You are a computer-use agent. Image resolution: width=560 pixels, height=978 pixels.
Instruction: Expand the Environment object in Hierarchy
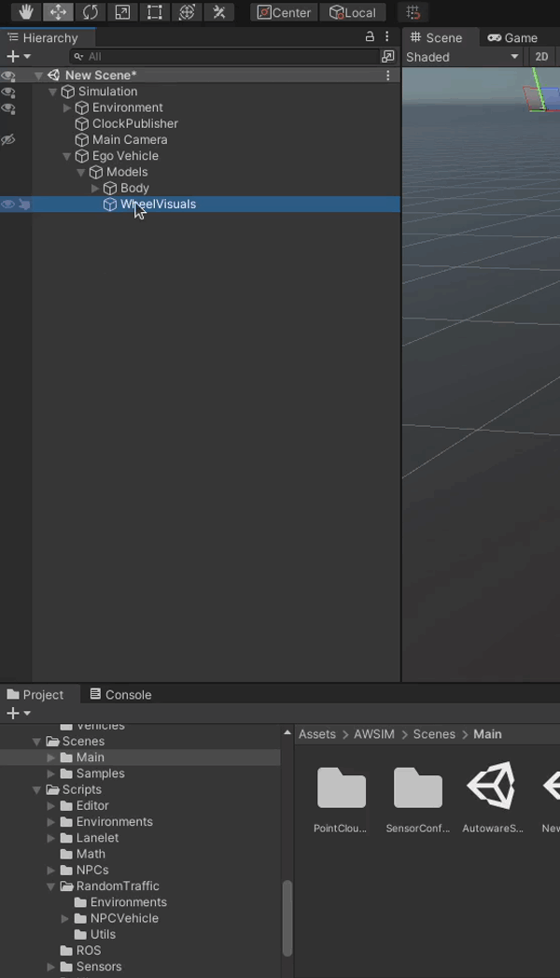tap(67, 107)
